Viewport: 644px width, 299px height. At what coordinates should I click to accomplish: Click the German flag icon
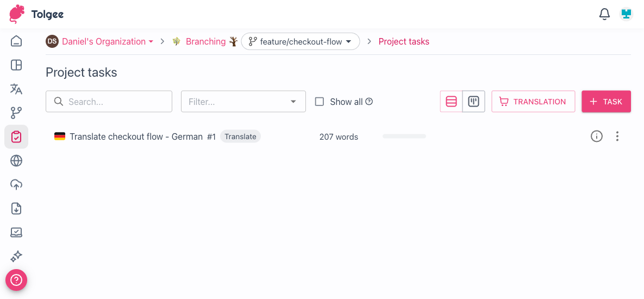coord(60,136)
